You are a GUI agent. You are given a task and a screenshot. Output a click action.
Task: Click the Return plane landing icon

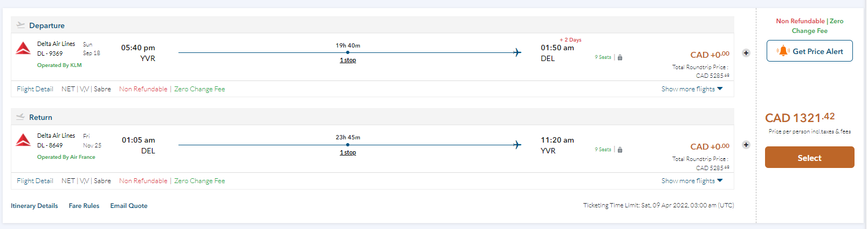[20, 117]
